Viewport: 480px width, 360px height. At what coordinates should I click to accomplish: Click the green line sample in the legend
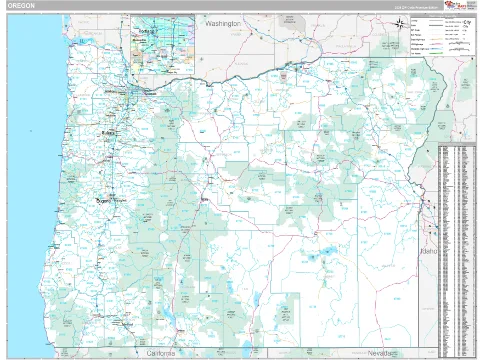point(436,53)
